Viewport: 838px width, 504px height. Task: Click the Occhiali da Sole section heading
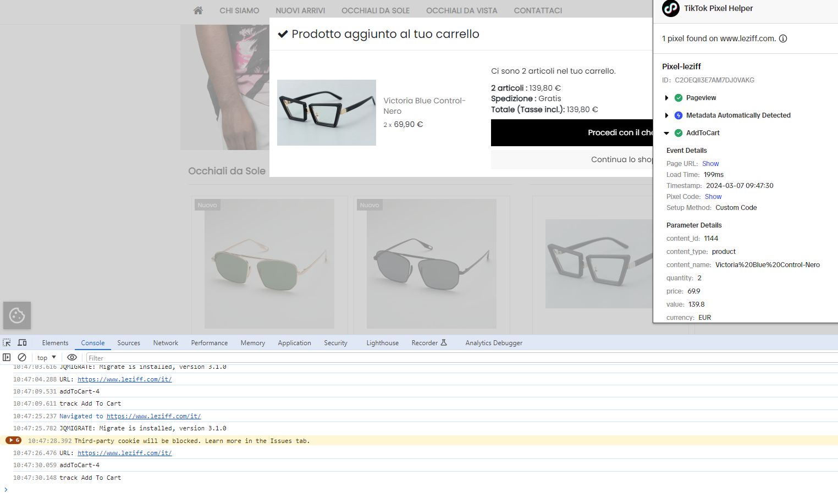click(x=227, y=171)
